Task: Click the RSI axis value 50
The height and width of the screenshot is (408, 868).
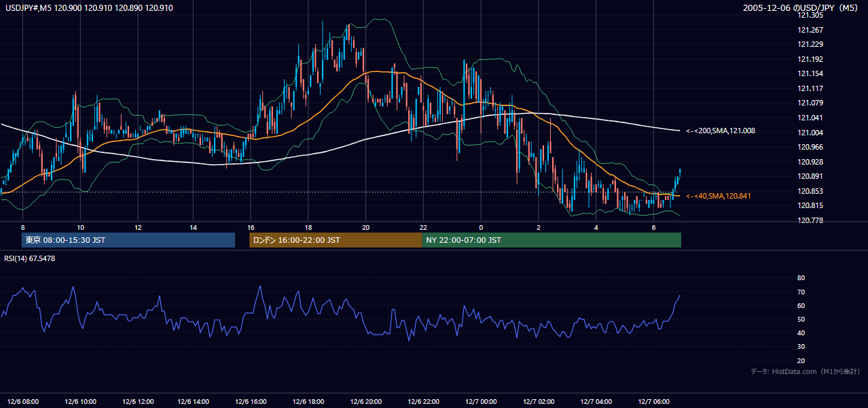Action: pyautogui.click(x=801, y=319)
